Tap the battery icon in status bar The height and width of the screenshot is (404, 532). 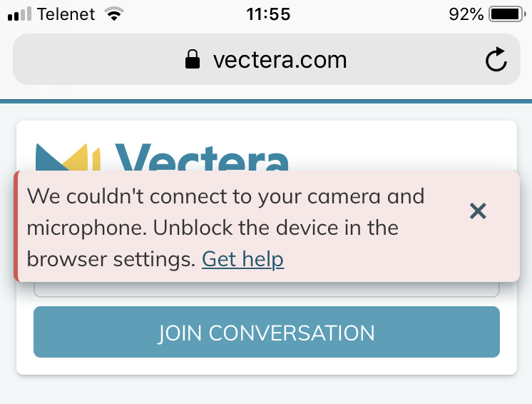507,14
